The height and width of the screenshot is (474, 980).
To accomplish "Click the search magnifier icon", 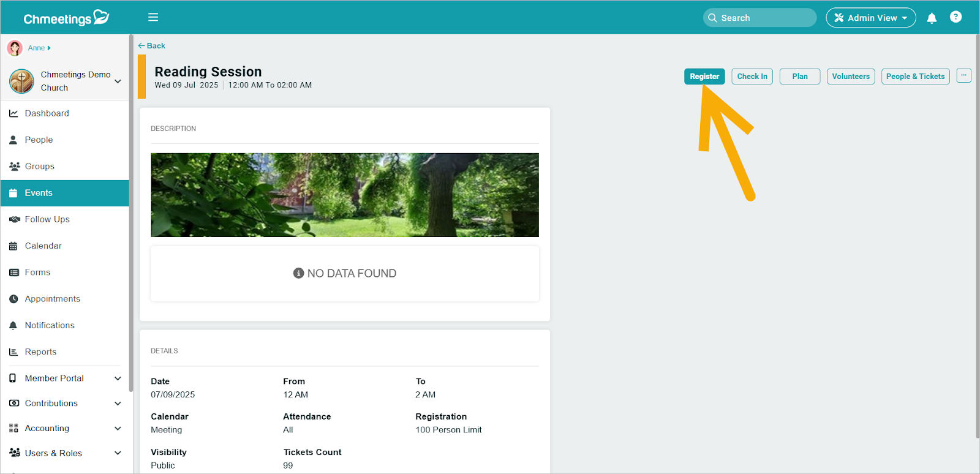I will [x=712, y=18].
